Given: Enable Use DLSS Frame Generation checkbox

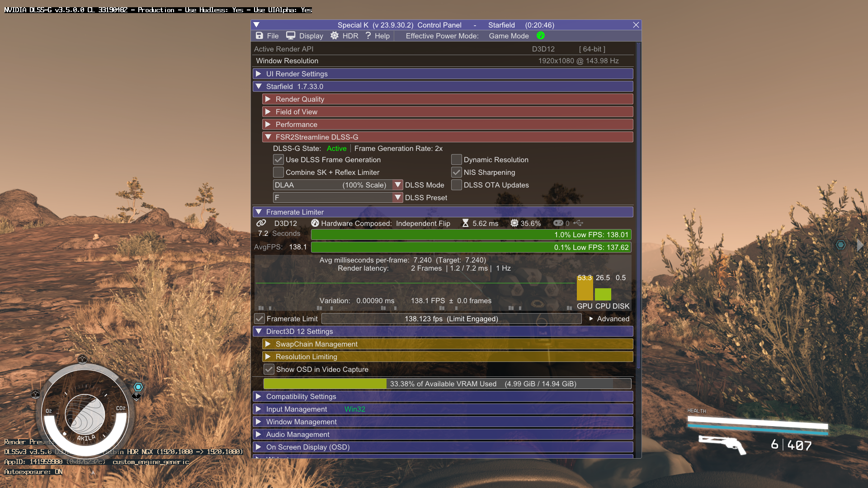Looking at the screenshot, I should pyautogui.click(x=278, y=160).
